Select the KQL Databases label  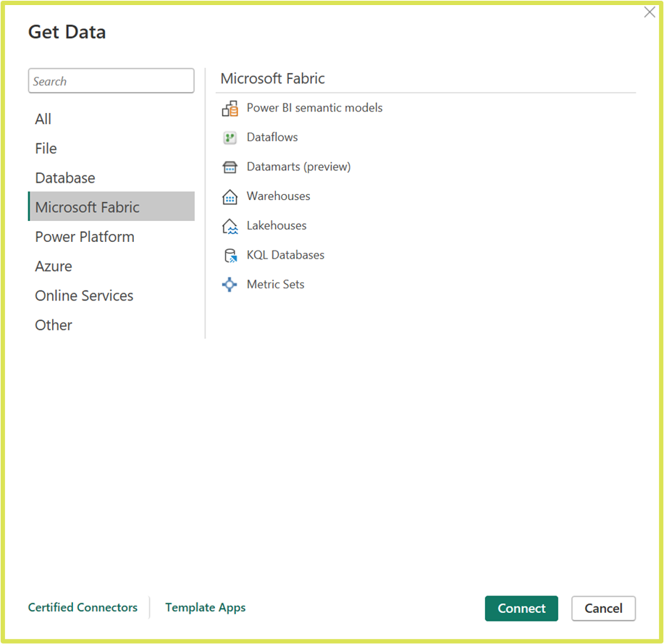click(285, 255)
